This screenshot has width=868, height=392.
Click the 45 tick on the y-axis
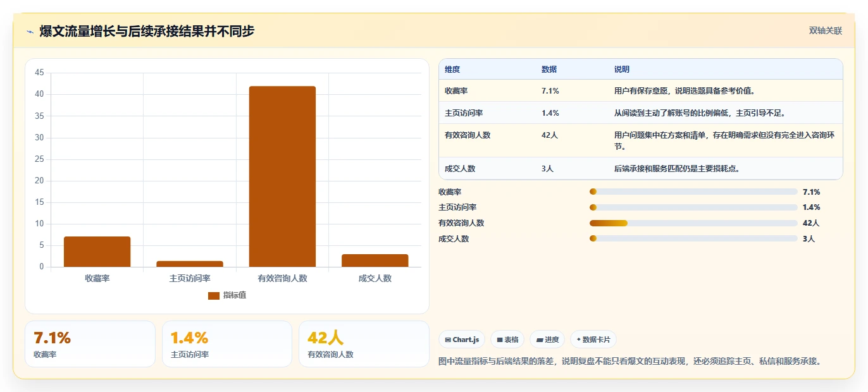(39, 73)
